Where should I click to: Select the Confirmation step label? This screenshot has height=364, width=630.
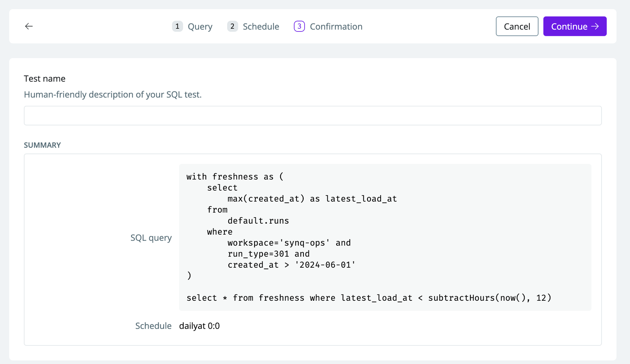pos(336,26)
